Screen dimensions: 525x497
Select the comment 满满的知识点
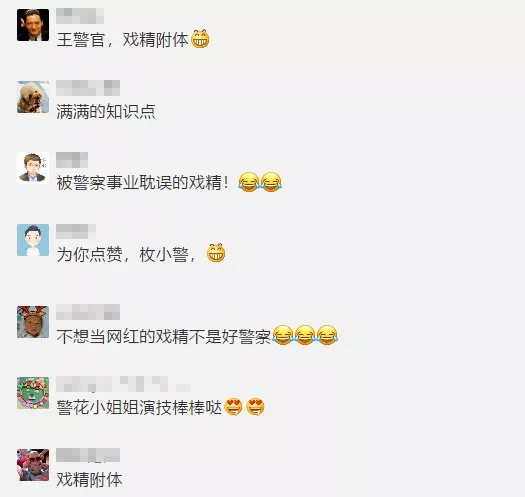106,112
